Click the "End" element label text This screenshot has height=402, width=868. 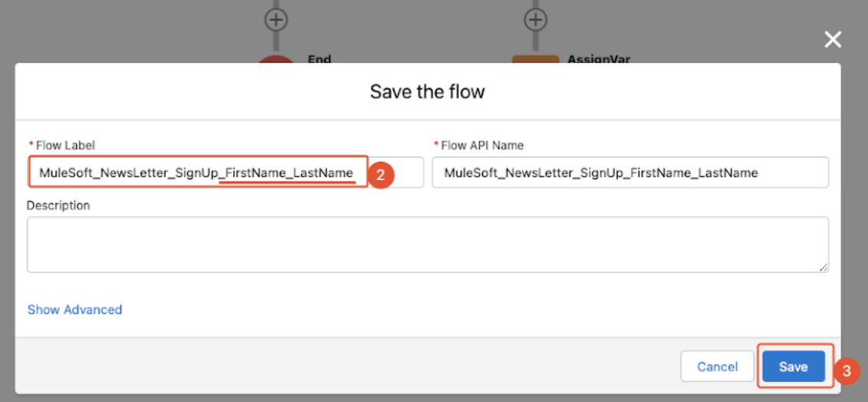(319, 59)
